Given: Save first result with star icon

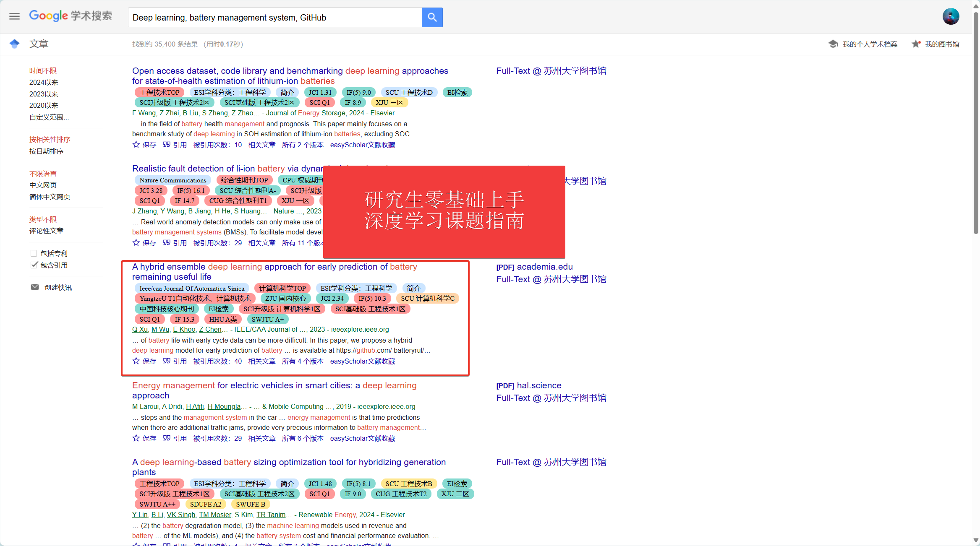Looking at the screenshot, I should pyautogui.click(x=136, y=145).
